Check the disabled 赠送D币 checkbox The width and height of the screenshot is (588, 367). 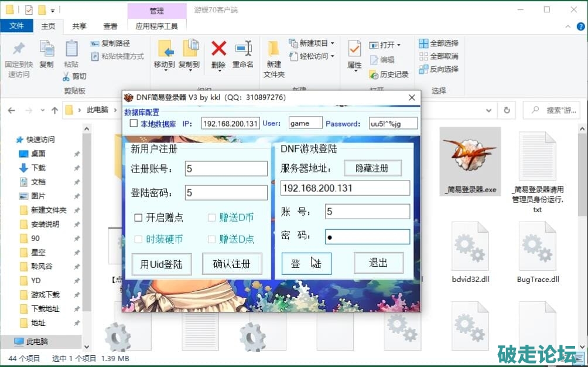click(x=212, y=218)
